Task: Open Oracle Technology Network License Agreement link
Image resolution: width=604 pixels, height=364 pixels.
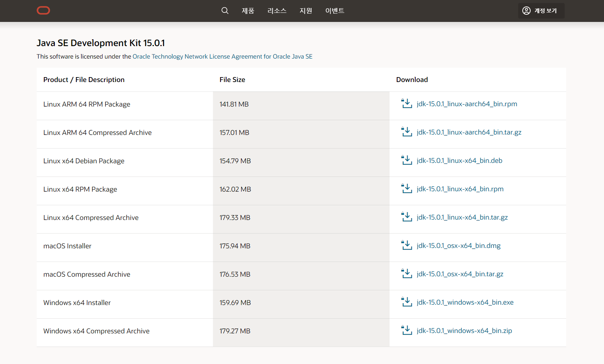Action: pos(222,56)
